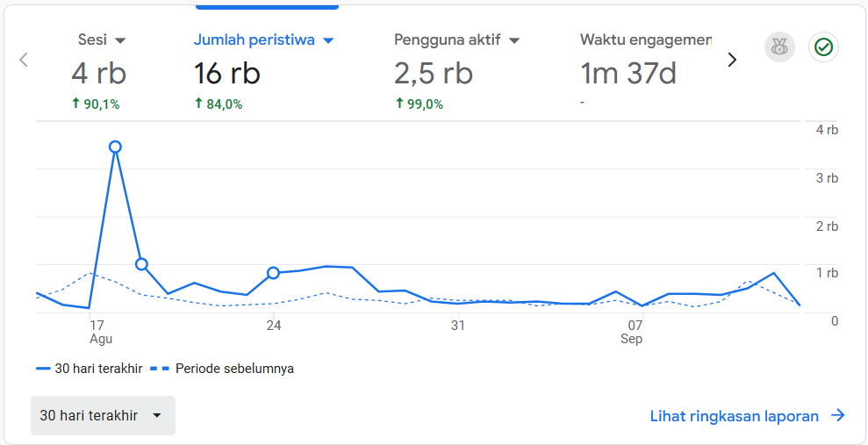
Task: Click the chart data point at 24
Action: tap(273, 273)
